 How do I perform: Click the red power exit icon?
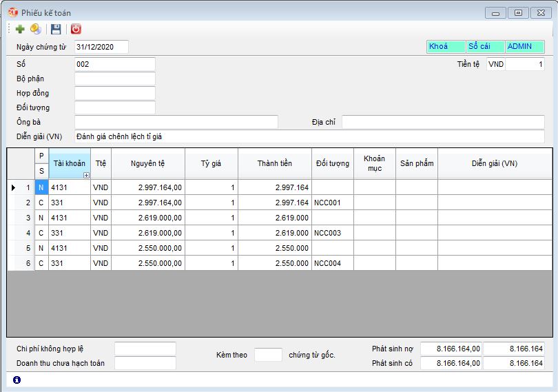coord(76,29)
